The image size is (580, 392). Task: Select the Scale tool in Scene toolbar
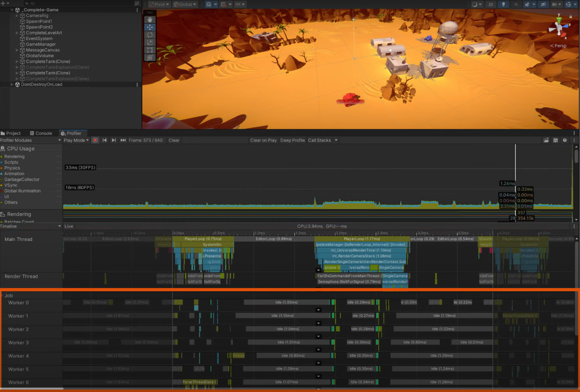click(150, 42)
